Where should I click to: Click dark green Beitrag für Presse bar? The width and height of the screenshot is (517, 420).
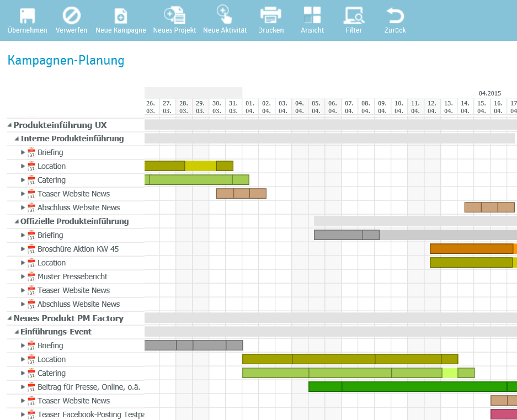click(x=413, y=387)
